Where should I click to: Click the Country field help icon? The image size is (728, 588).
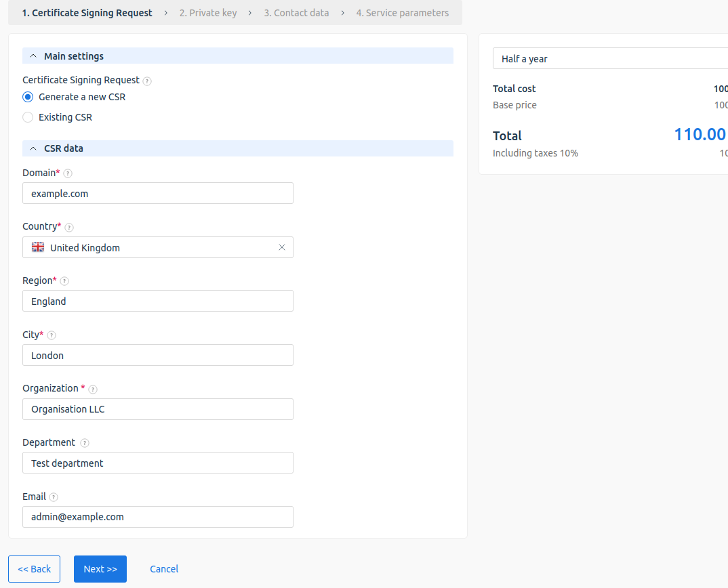[x=69, y=228]
